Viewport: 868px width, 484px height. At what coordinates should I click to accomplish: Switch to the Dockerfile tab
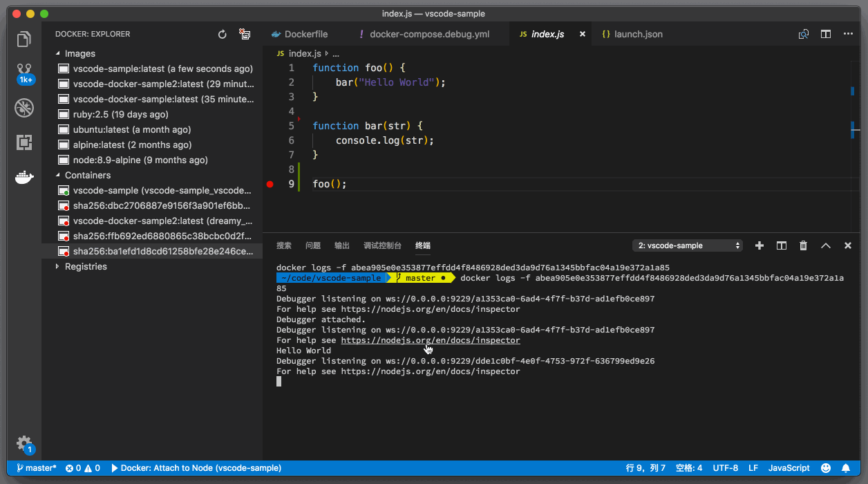click(305, 34)
